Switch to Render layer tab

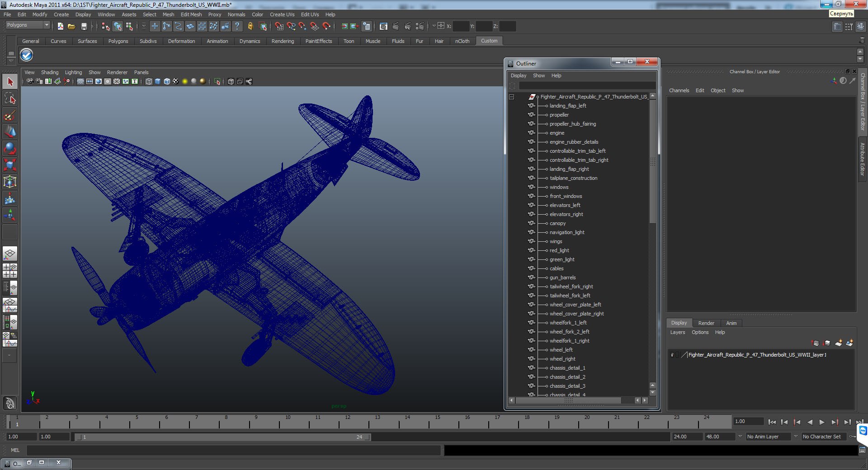coord(706,323)
